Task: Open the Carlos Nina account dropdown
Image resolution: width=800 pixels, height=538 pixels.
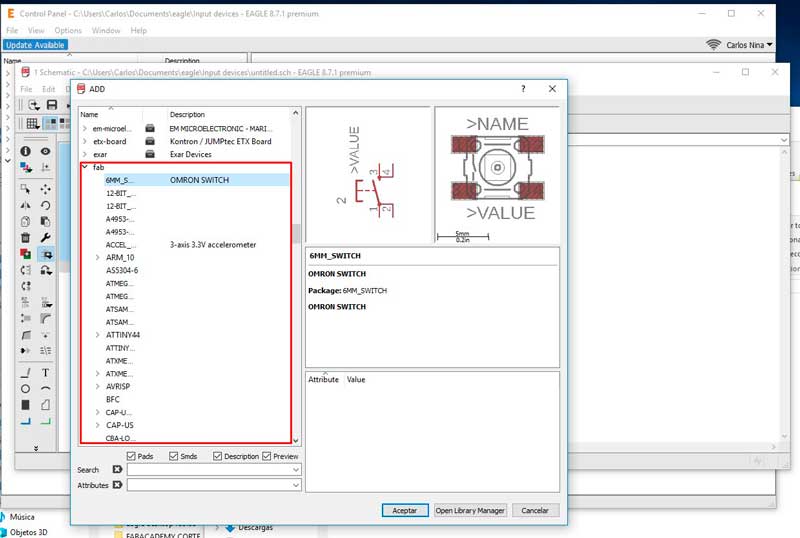Action: click(749, 45)
